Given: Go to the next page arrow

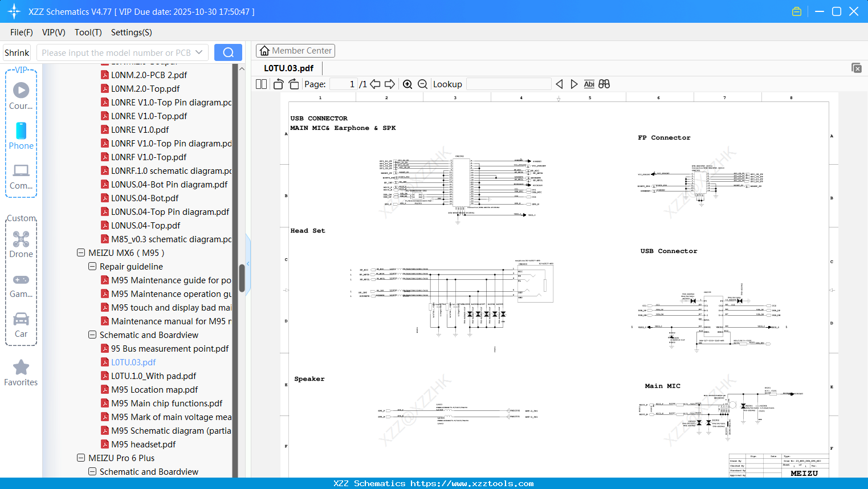Looking at the screenshot, I should [390, 84].
